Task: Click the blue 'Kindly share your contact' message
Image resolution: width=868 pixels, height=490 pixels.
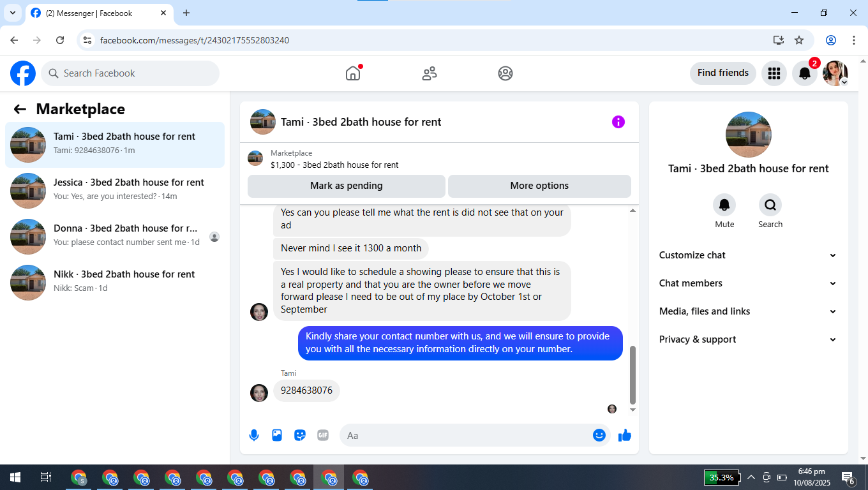Action: click(x=460, y=343)
